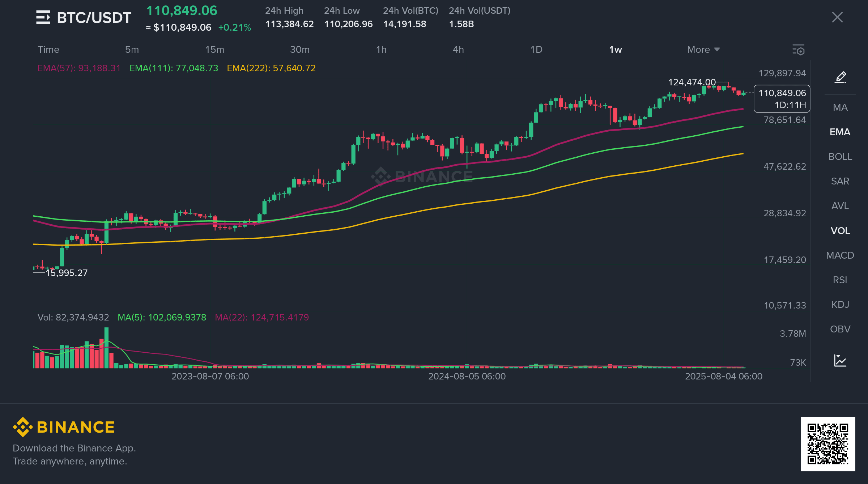Screen dimensions: 868x484
Task: Toggle the MA indicator overlay
Action: pos(840,107)
